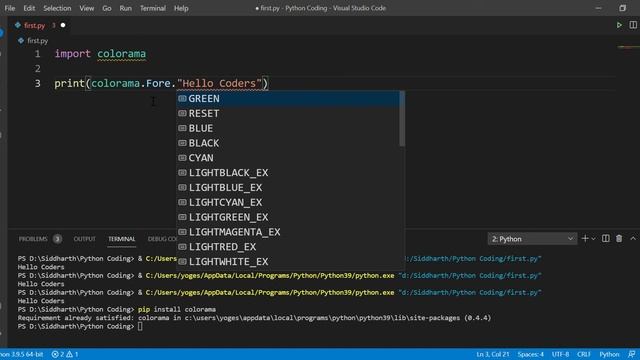
Task: Click CRLF line ending indicator
Action: 584,354
